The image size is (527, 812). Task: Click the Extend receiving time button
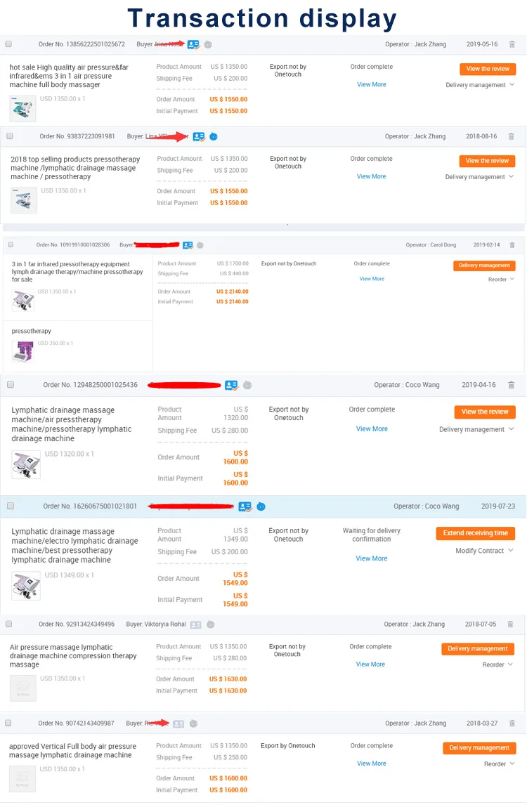[x=475, y=533]
